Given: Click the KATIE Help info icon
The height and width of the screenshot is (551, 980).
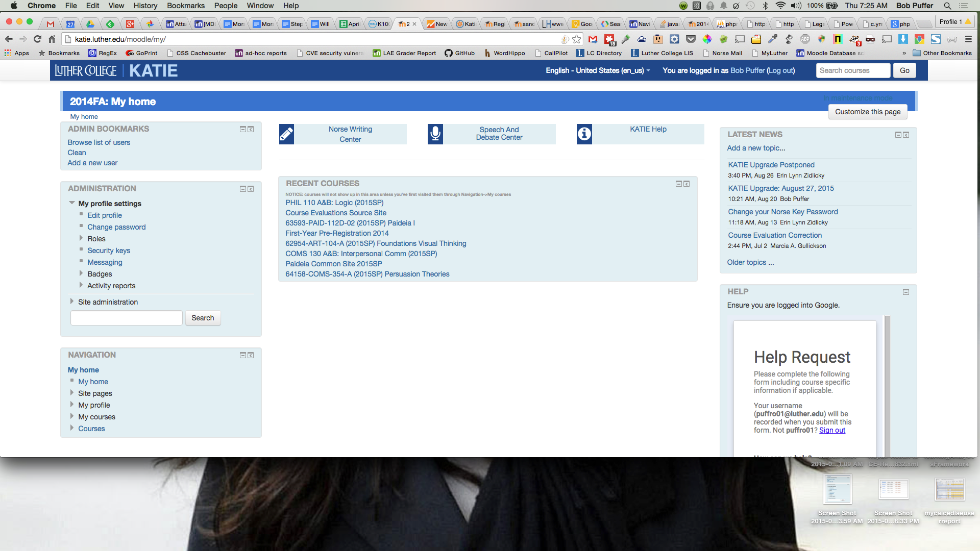Looking at the screenshot, I should [x=584, y=134].
